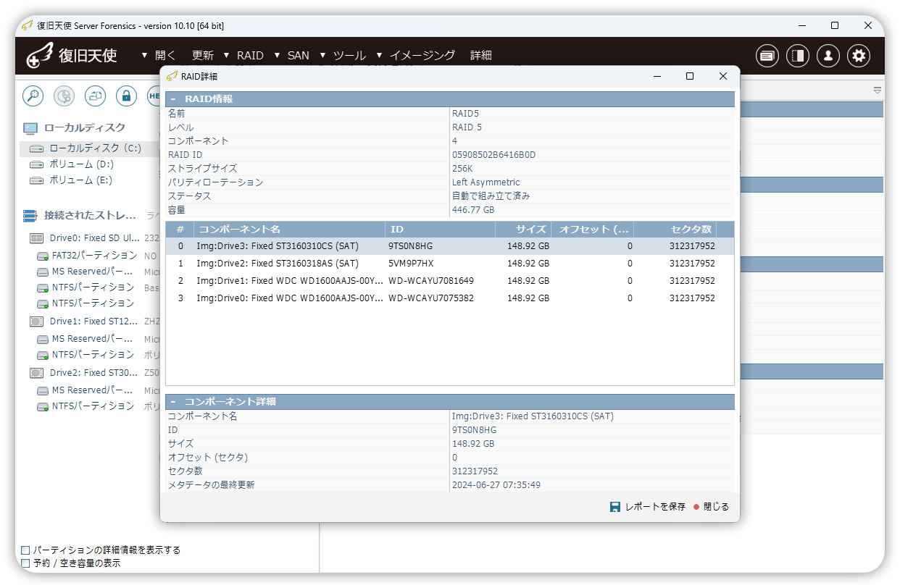Select component row with ID WD-WCAYU7075382

click(x=449, y=298)
